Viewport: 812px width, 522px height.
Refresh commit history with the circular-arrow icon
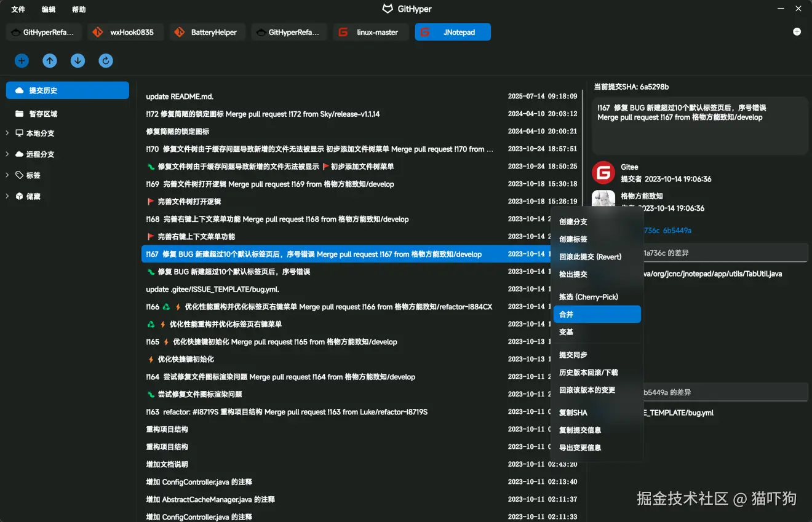(x=105, y=60)
